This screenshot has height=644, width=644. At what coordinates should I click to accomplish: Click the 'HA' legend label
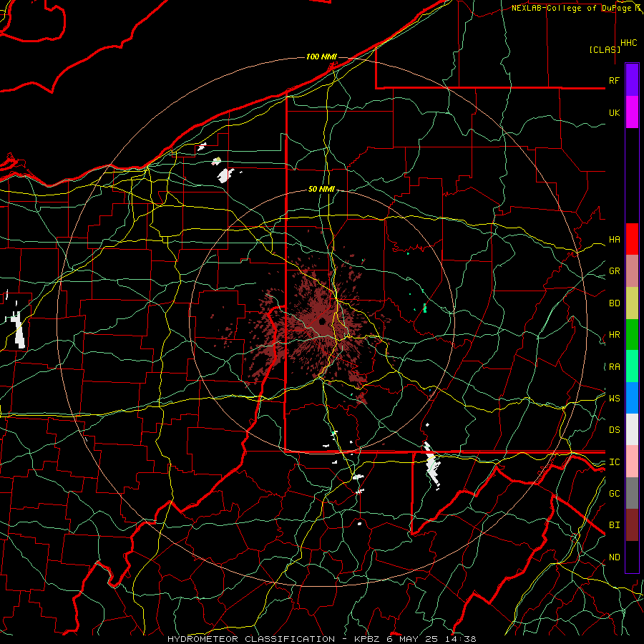614,240
